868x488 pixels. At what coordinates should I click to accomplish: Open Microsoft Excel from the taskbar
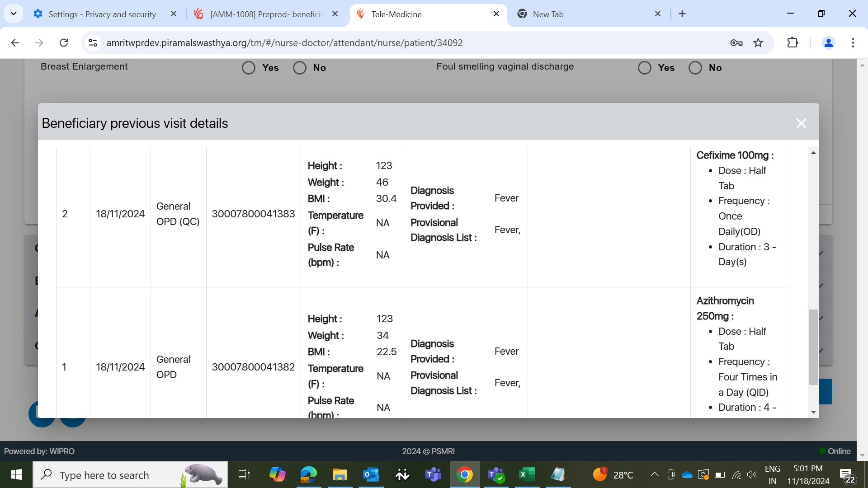pos(526,474)
